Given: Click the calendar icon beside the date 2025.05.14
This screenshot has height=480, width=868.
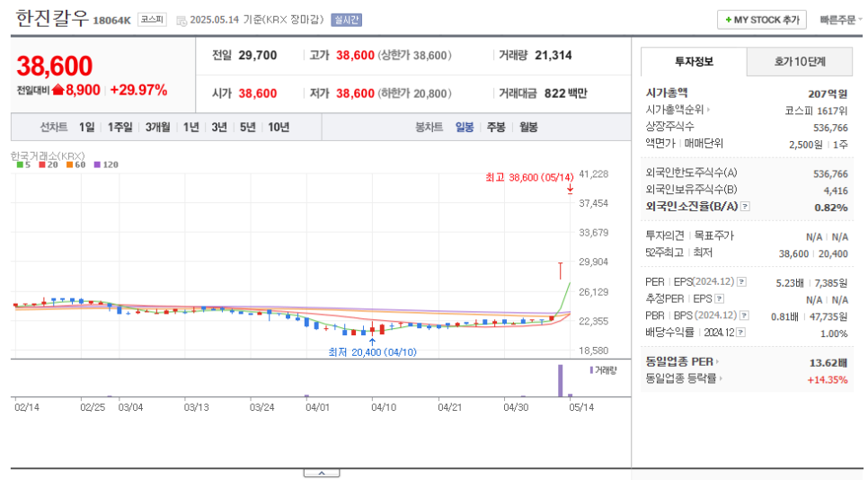Looking at the screenshot, I should point(181,21).
